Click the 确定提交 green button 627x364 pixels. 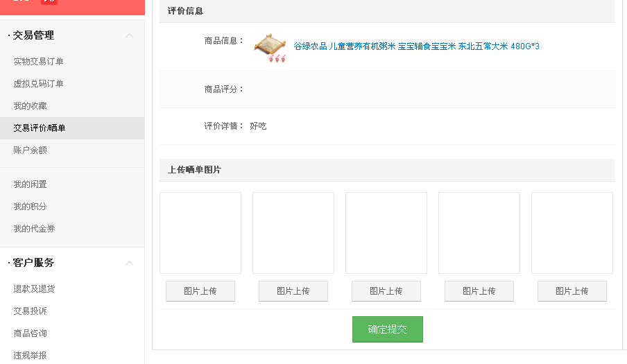pyautogui.click(x=388, y=329)
